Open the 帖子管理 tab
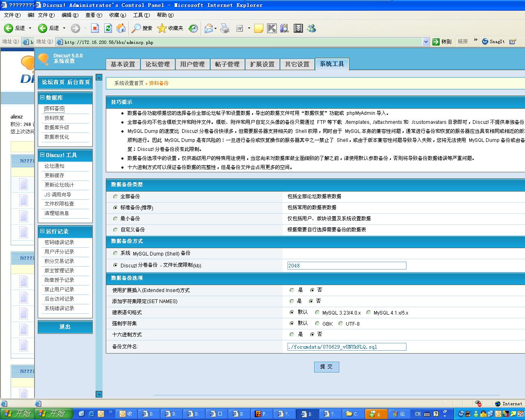The width and height of the screenshot is (525, 420). (227, 64)
